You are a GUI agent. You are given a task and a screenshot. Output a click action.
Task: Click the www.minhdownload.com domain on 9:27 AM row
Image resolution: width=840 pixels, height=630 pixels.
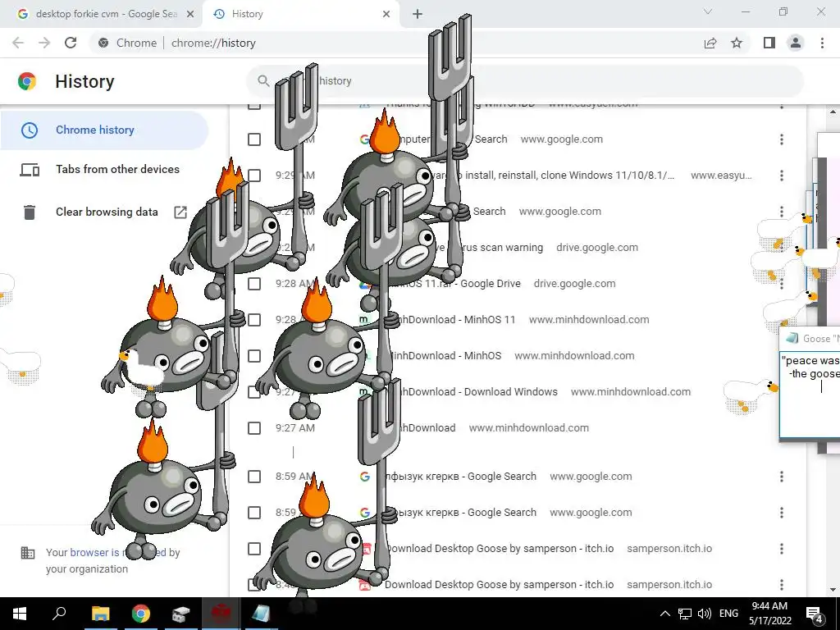pyautogui.click(x=529, y=428)
